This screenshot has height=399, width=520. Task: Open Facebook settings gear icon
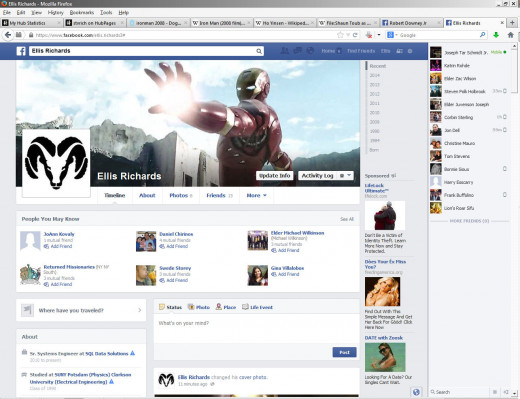[x=410, y=51]
